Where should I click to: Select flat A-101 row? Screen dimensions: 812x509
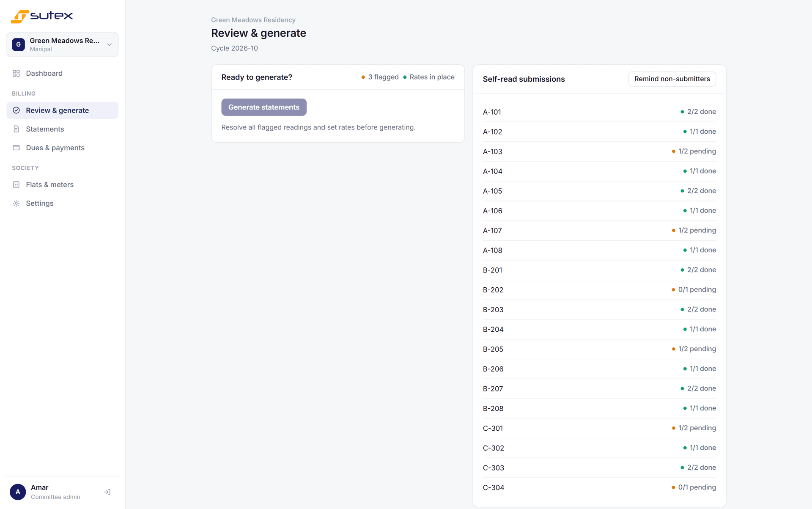[x=599, y=112]
